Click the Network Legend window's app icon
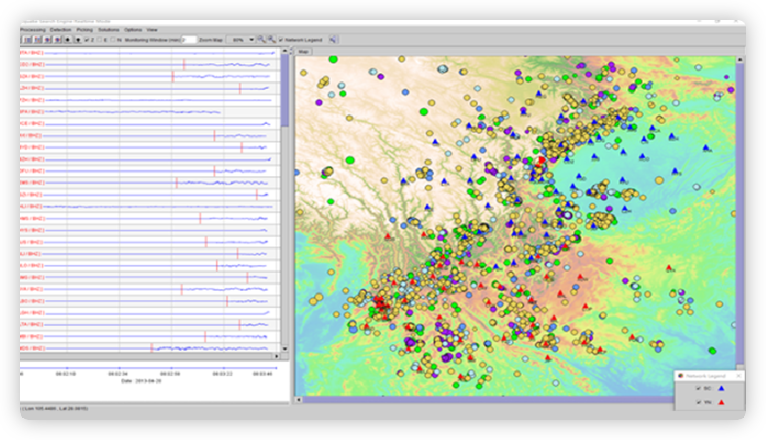The height and width of the screenshot is (440, 766). [x=681, y=376]
